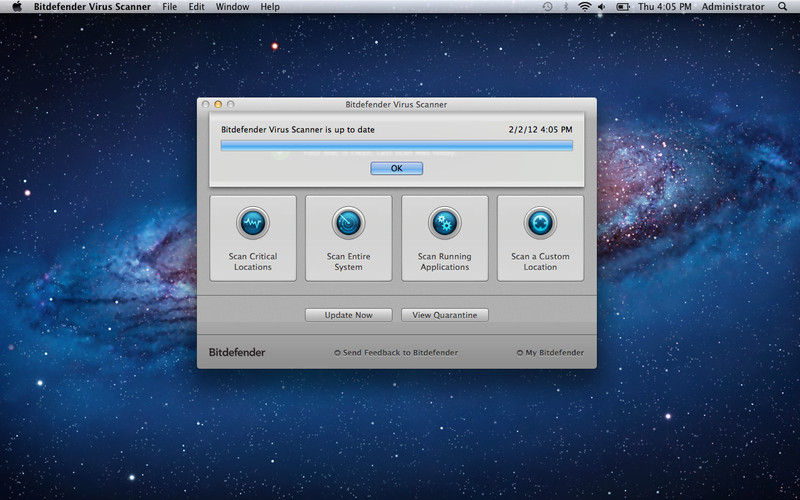Click the Bitdefender logo in footer
This screenshot has height=500, width=800.
(x=237, y=353)
